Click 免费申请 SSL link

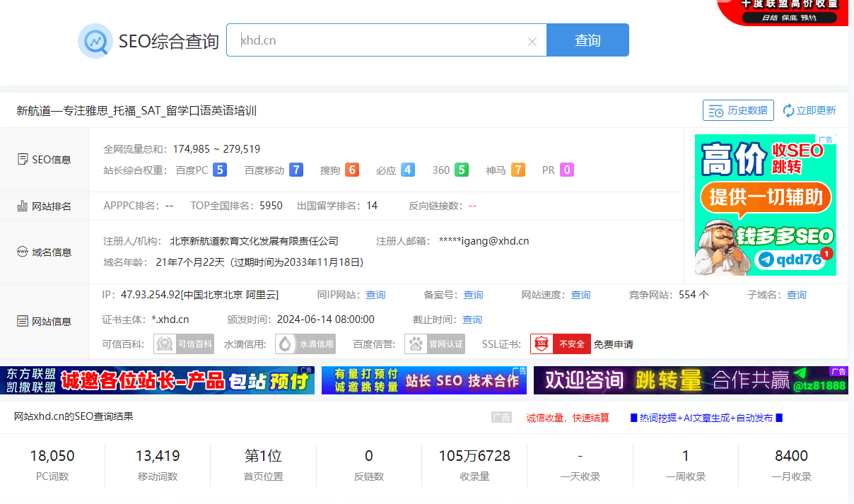(614, 345)
